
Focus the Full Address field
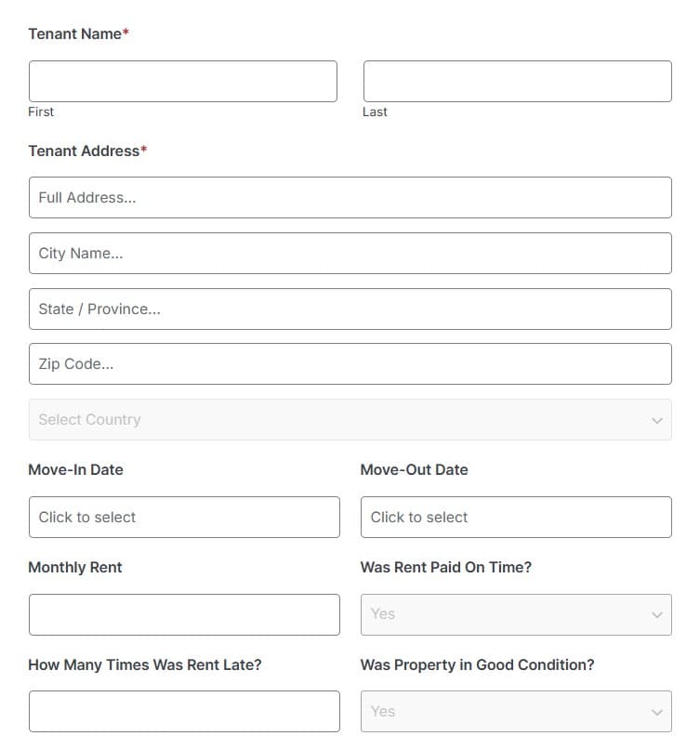click(x=350, y=198)
